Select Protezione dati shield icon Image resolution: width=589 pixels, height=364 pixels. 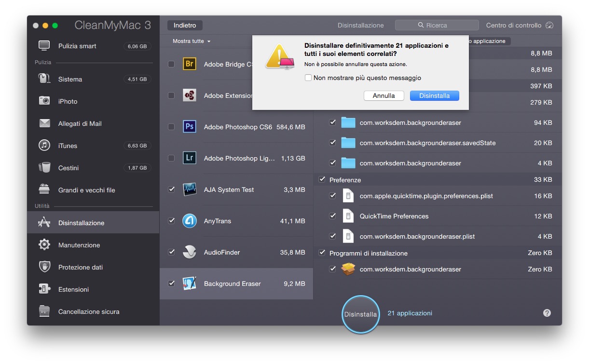[44, 267]
